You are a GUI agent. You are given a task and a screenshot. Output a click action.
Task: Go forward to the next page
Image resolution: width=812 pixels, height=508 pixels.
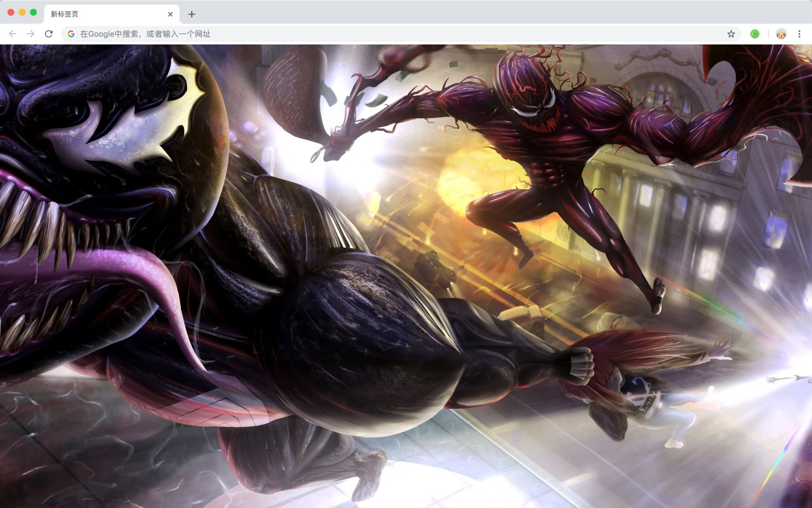pos(30,34)
